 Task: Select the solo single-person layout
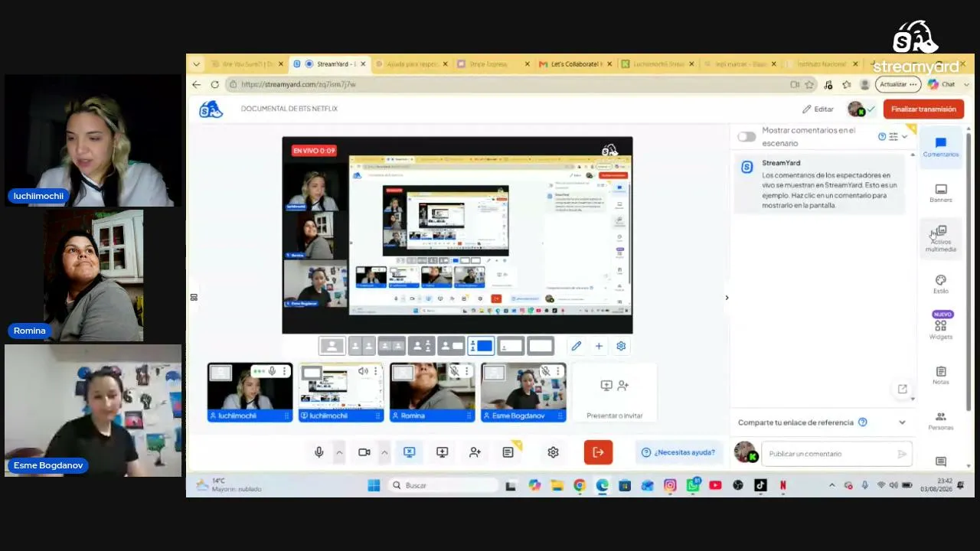332,346
